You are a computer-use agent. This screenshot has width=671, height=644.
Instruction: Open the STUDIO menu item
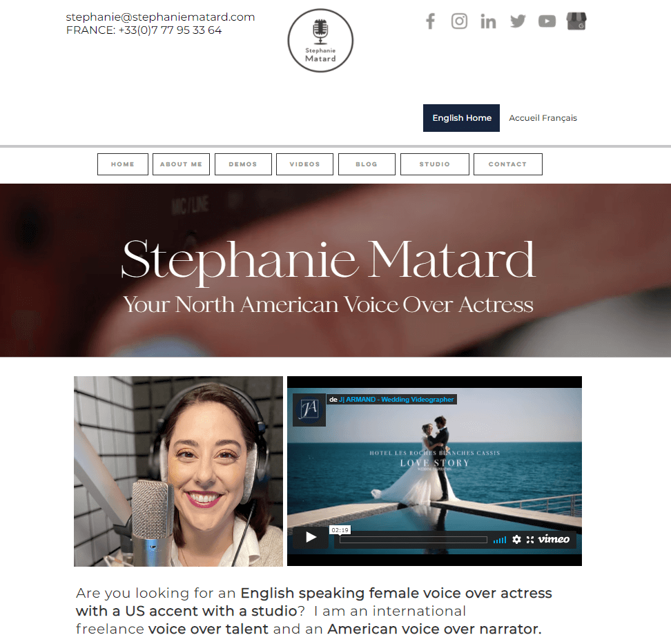click(x=435, y=164)
